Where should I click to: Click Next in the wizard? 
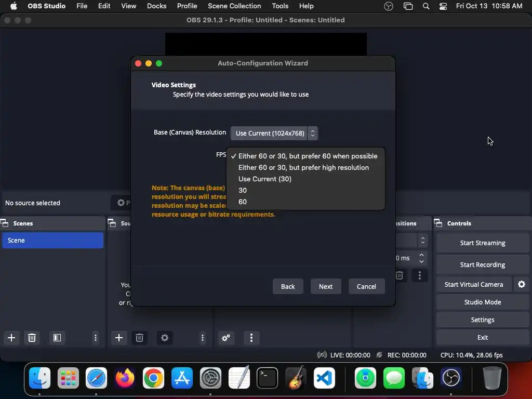tap(326, 286)
